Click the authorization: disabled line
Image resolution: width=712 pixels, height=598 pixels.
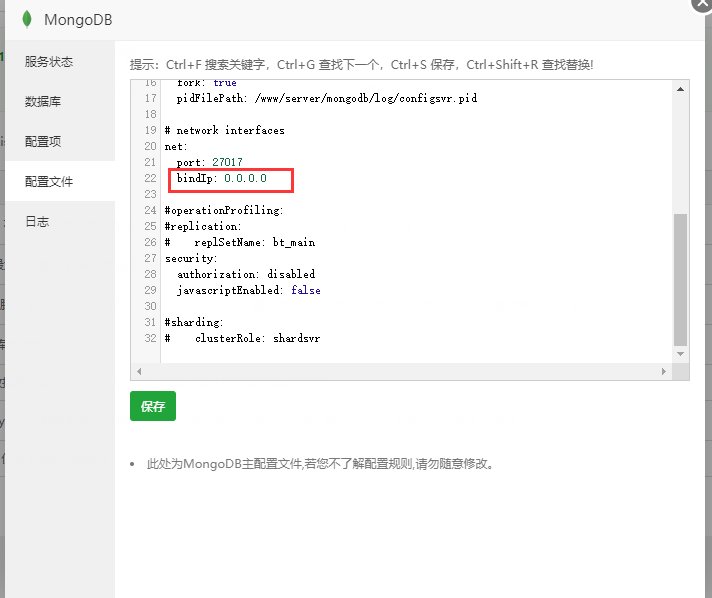pyautogui.click(x=246, y=274)
